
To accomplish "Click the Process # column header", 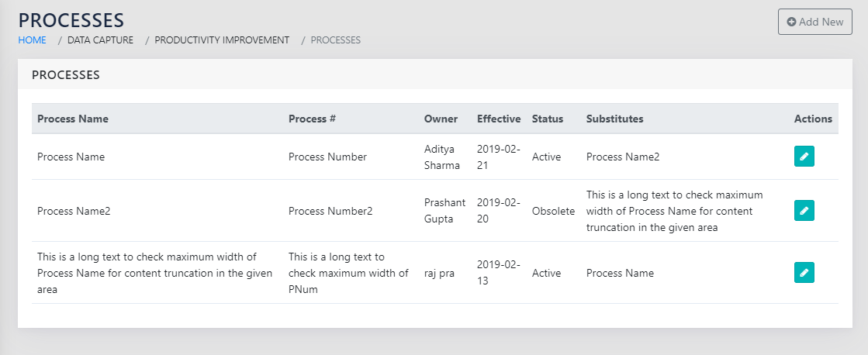I will (x=312, y=119).
